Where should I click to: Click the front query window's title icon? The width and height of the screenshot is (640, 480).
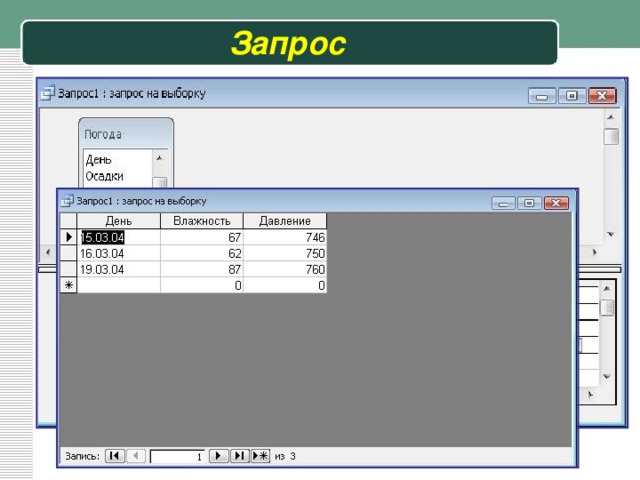pyautogui.click(x=67, y=200)
